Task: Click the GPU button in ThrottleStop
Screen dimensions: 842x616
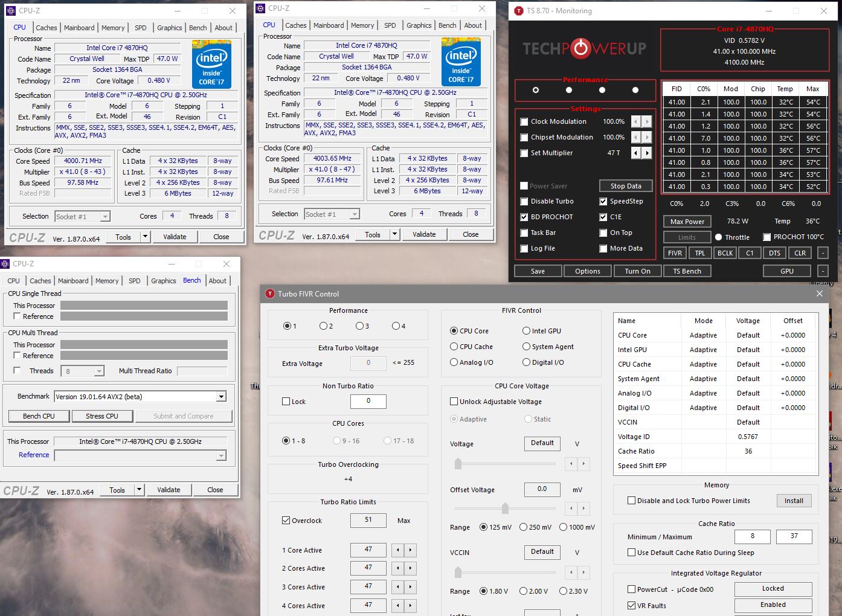Action: point(787,271)
